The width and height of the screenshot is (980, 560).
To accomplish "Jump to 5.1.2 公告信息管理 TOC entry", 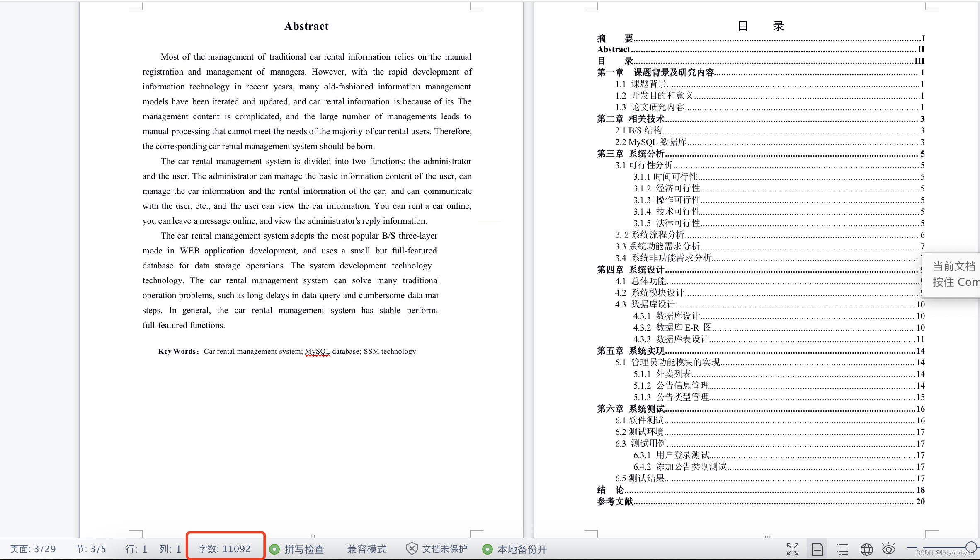I will pos(672,386).
